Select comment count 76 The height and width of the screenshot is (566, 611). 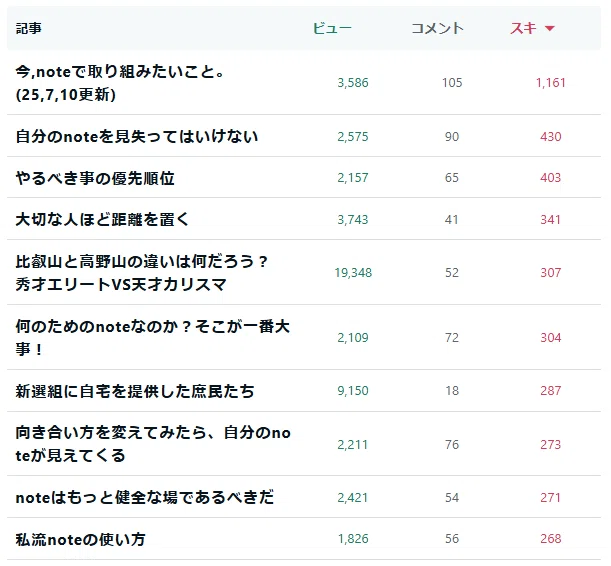click(452, 444)
